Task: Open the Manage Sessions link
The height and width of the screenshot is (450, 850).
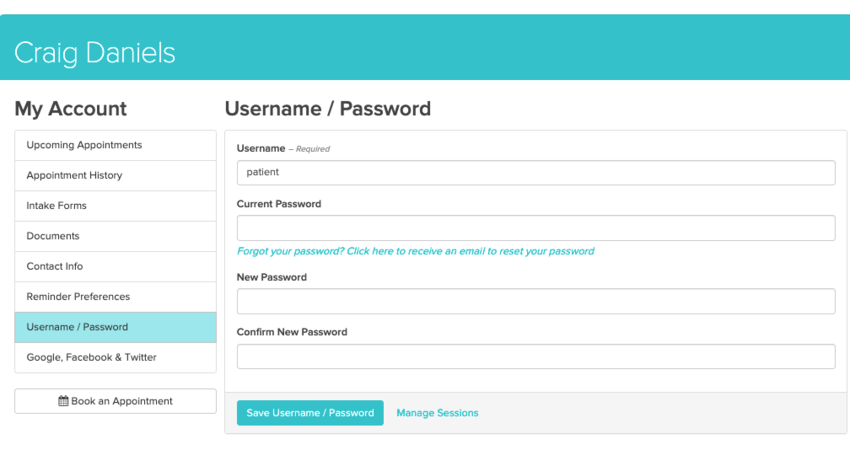Action: tap(437, 413)
